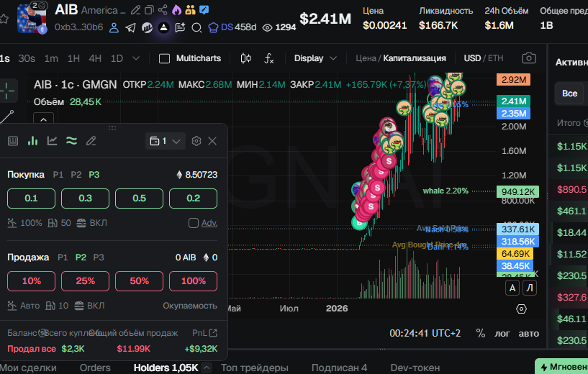Open the Display dropdown
This screenshot has height=374, width=588.
pos(315,58)
